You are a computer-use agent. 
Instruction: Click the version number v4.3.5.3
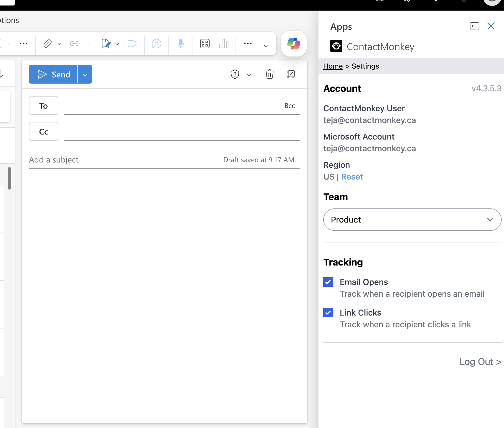[486, 89]
